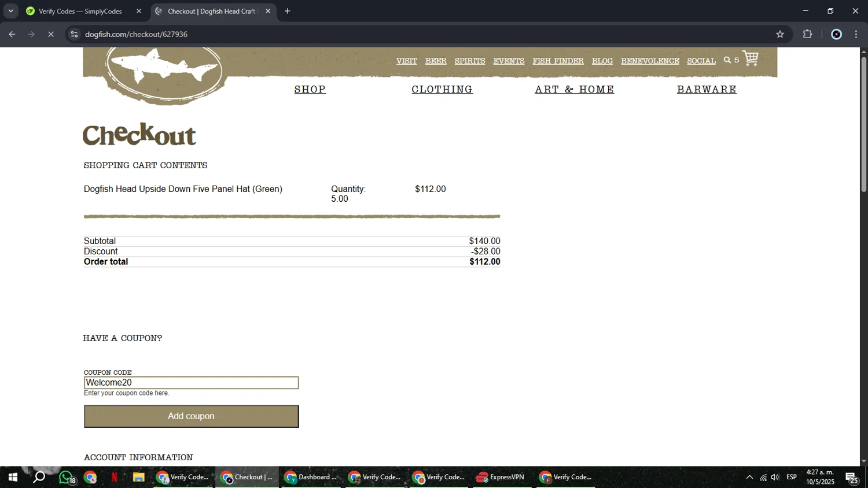Click the Coupon Code input field
This screenshot has width=868, height=488.
[x=192, y=383]
